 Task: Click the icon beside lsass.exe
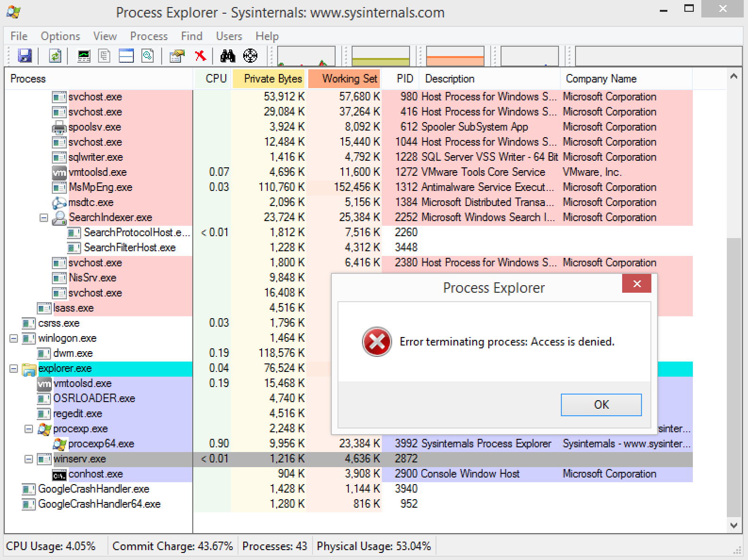[x=44, y=308]
